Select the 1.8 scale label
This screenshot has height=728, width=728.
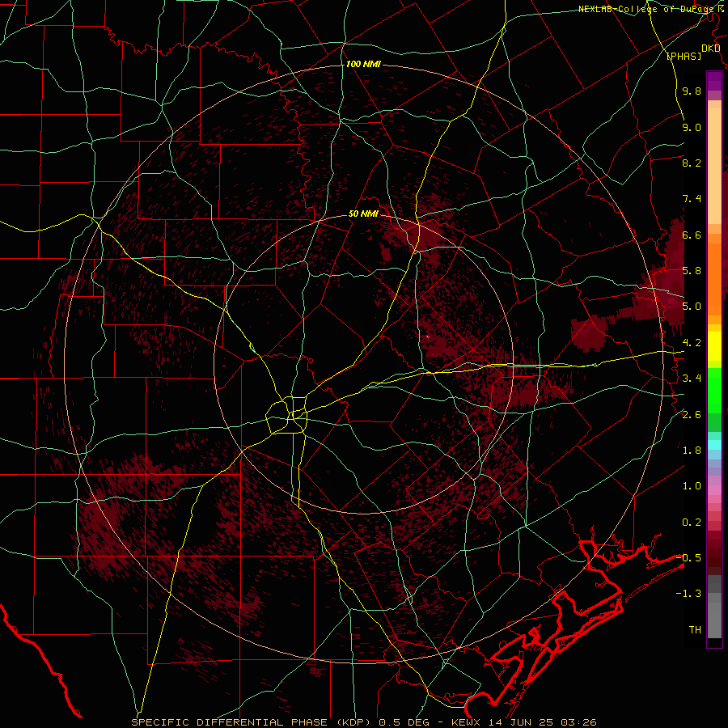coord(692,451)
